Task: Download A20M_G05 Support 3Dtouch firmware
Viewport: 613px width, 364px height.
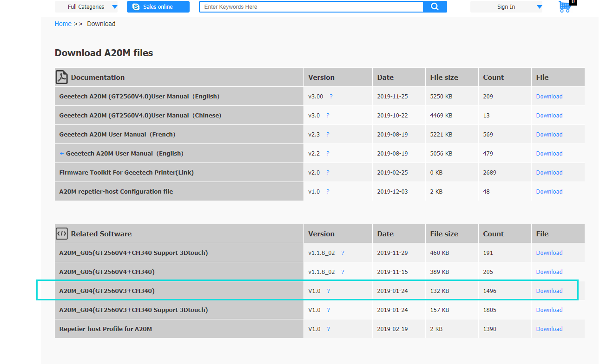Action: point(549,253)
